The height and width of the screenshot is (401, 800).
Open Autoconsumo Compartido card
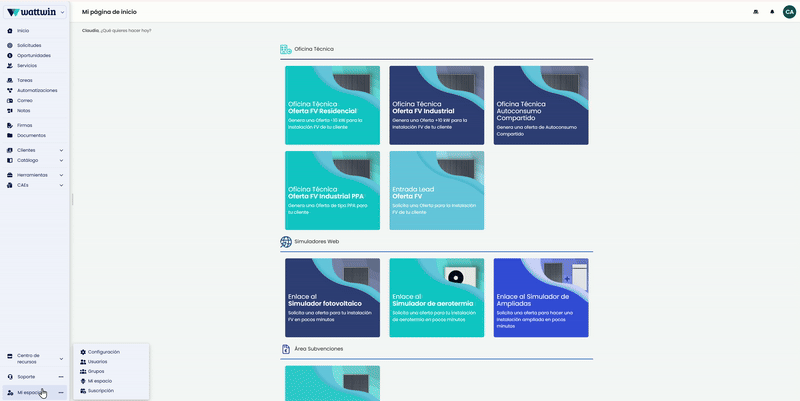pyautogui.click(x=541, y=105)
